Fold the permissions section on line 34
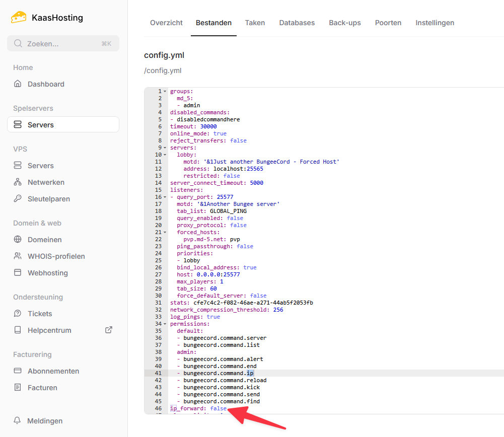 165,324
